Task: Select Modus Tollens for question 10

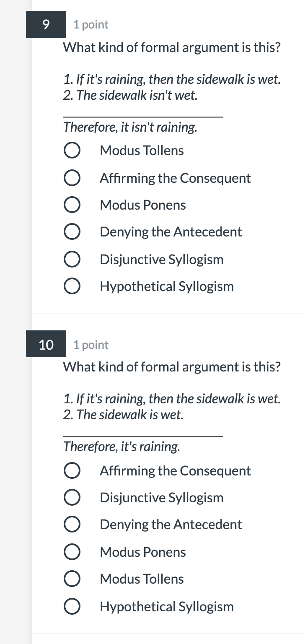Action: pos(72,579)
